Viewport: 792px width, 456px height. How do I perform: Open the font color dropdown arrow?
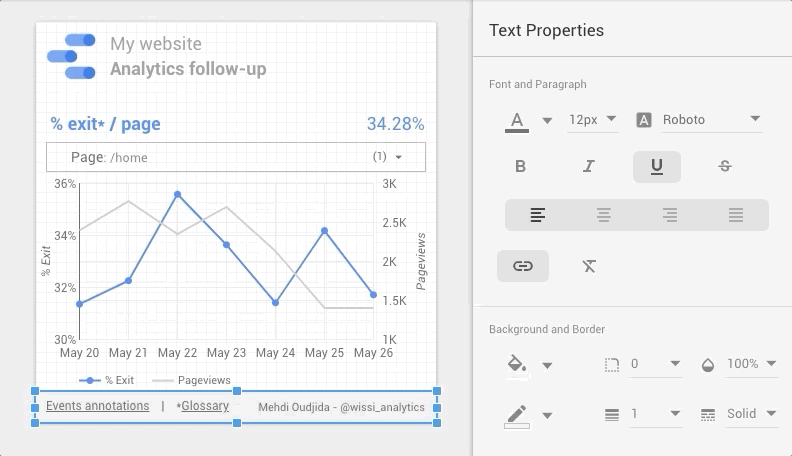[547, 120]
